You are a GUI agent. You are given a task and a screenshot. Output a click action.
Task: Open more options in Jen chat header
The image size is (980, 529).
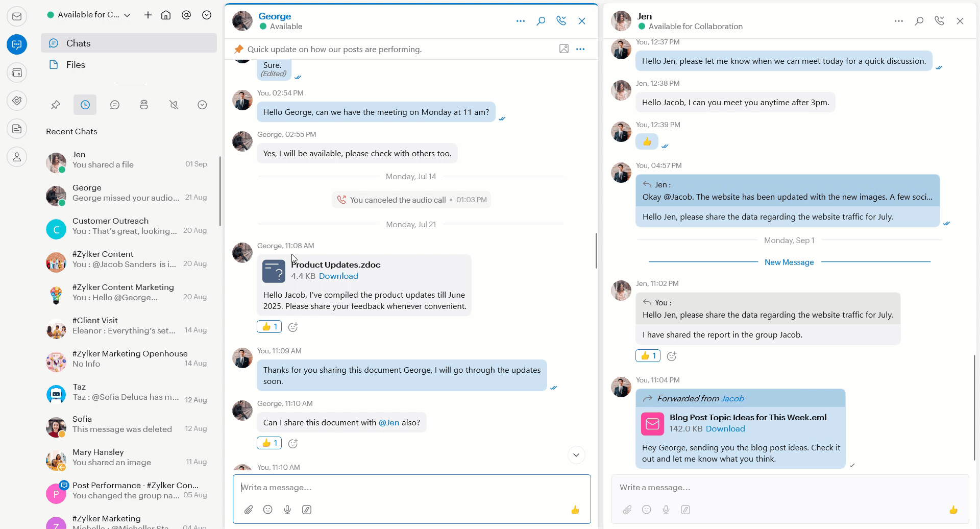pos(899,21)
